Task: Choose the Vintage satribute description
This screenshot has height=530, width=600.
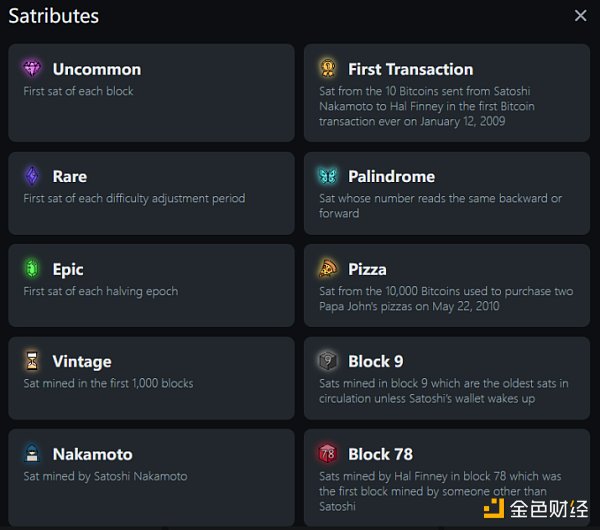Action: tap(108, 383)
